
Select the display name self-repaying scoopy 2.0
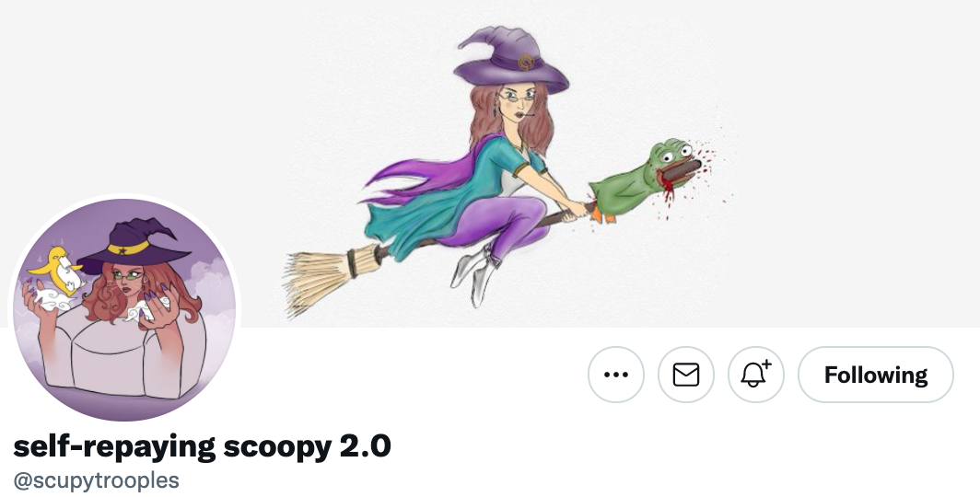tap(202, 445)
